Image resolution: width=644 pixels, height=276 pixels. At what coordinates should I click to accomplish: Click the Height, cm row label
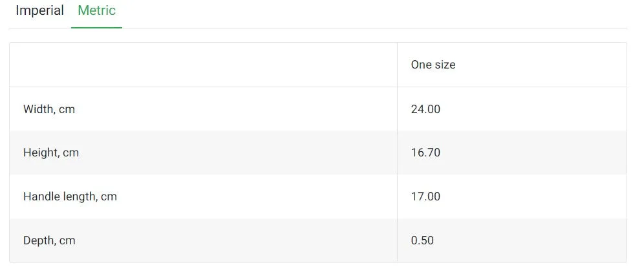pos(51,153)
